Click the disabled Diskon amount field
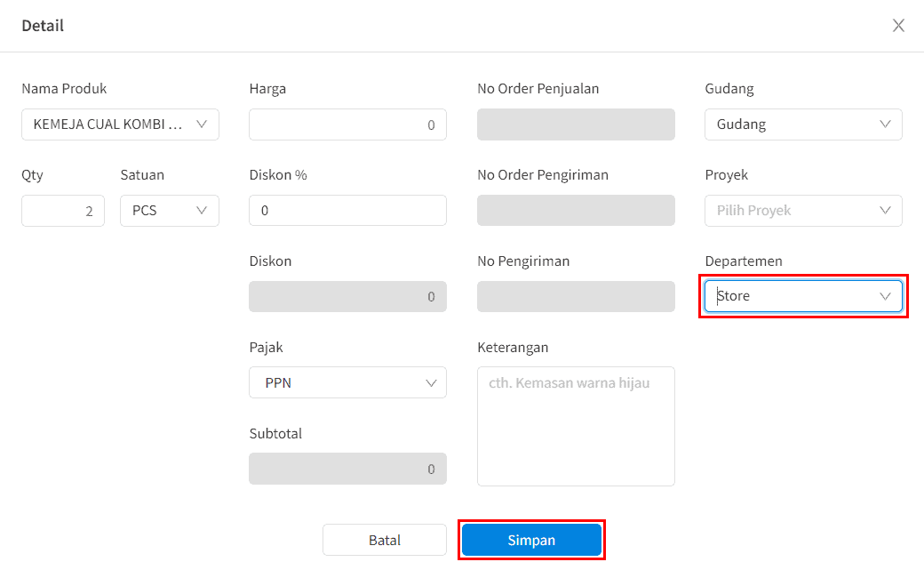Image resolution: width=924 pixels, height=578 pixels. pyautogui.click(x=347, y=297)
